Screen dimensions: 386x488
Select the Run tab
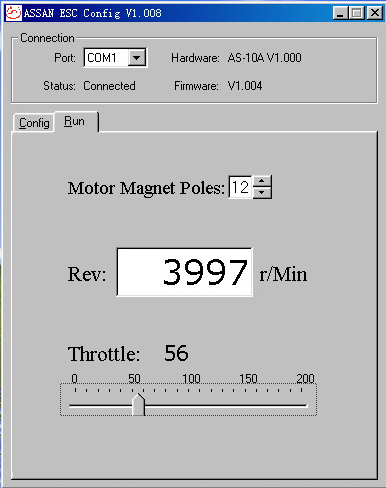tap(76, 121)
